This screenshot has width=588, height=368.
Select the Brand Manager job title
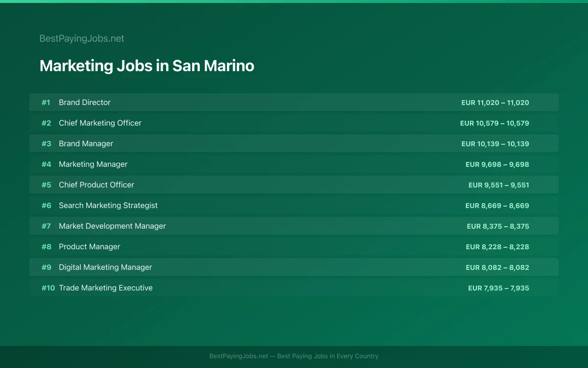[x=86, y=144]
